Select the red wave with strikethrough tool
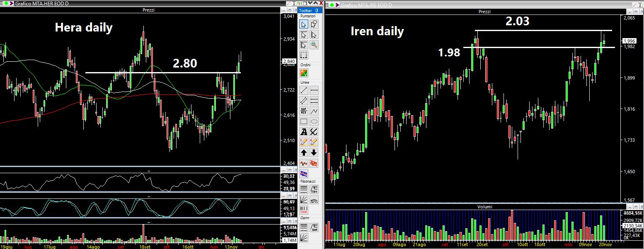Image resolution: width=644 pixels, height=249 pixels. pos(314,163)
